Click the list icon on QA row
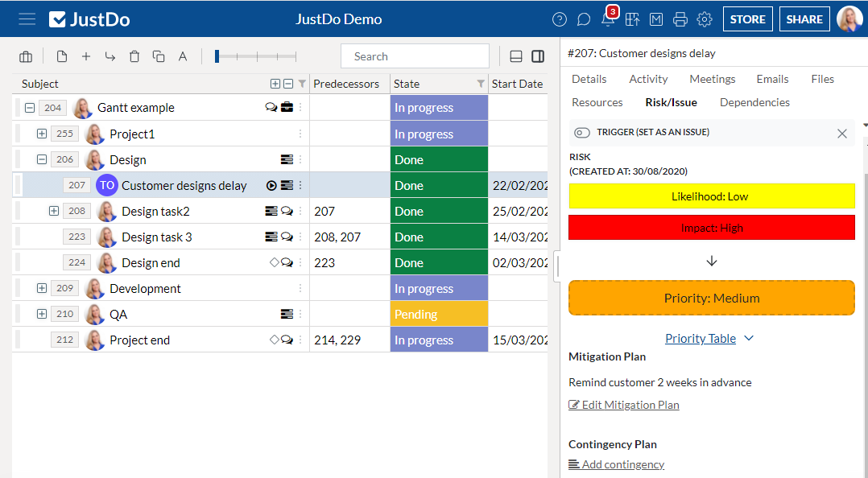 (x=287, y=314)
